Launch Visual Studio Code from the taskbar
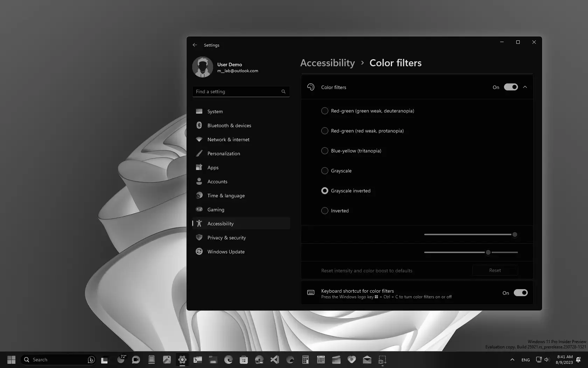588x368 pixels. 274,360
